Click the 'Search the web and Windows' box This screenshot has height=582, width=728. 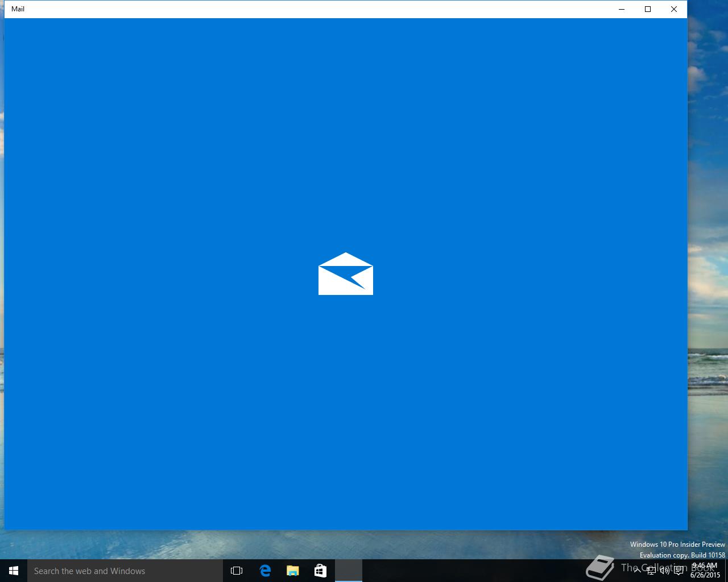[125, 571]
